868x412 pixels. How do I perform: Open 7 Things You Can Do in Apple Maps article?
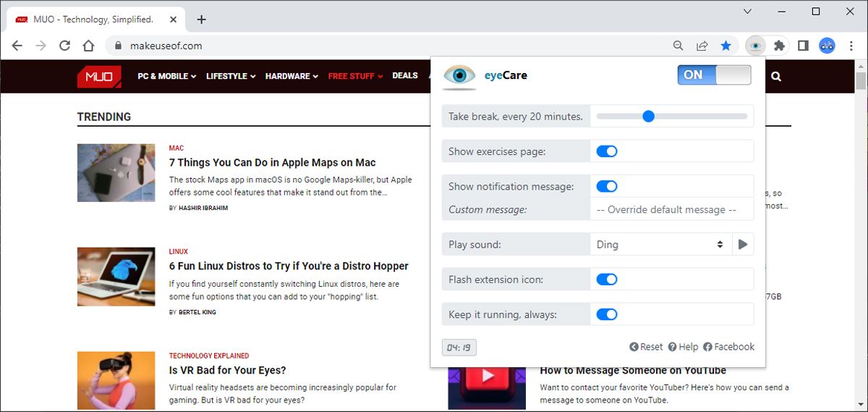(x=272, y=163)
